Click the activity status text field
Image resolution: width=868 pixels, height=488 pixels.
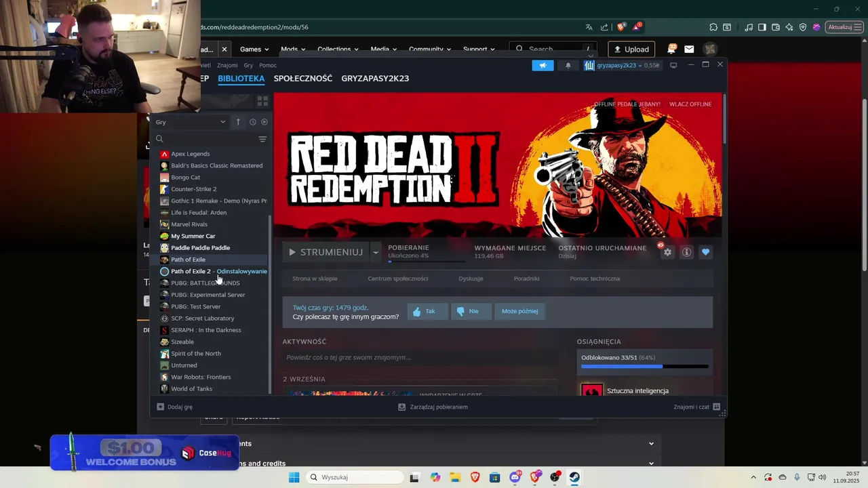tap(420, 357)
